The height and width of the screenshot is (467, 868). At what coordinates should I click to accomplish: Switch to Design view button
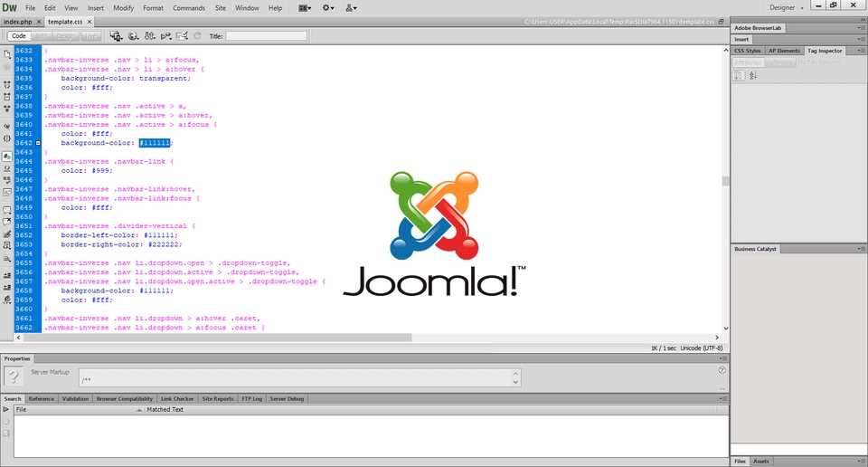[x=65, y=36]
